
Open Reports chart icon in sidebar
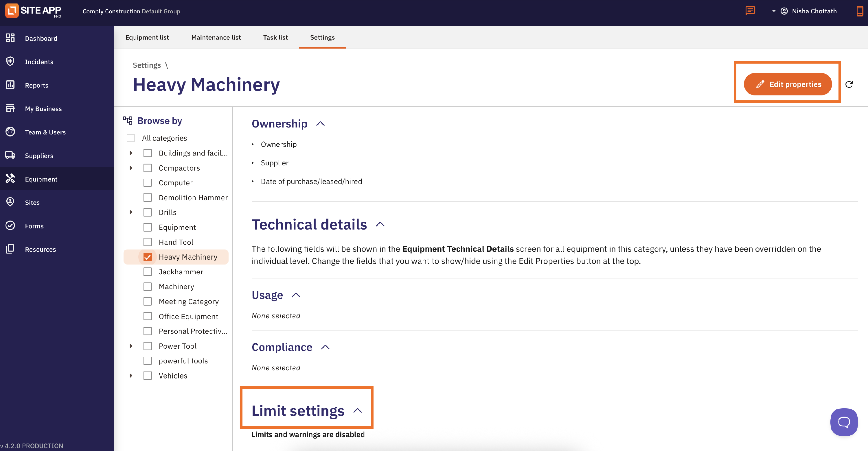point(10,85)
